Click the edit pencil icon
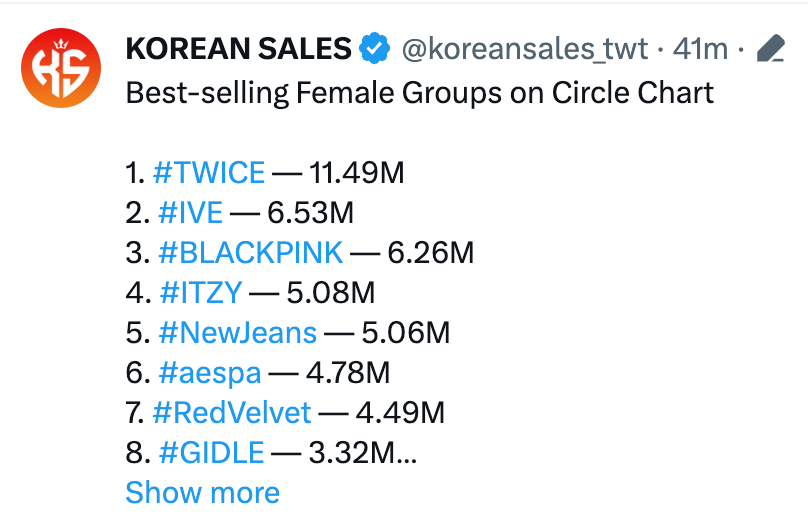The width and height of the screenshot is (808, 520). pos(770,48)
